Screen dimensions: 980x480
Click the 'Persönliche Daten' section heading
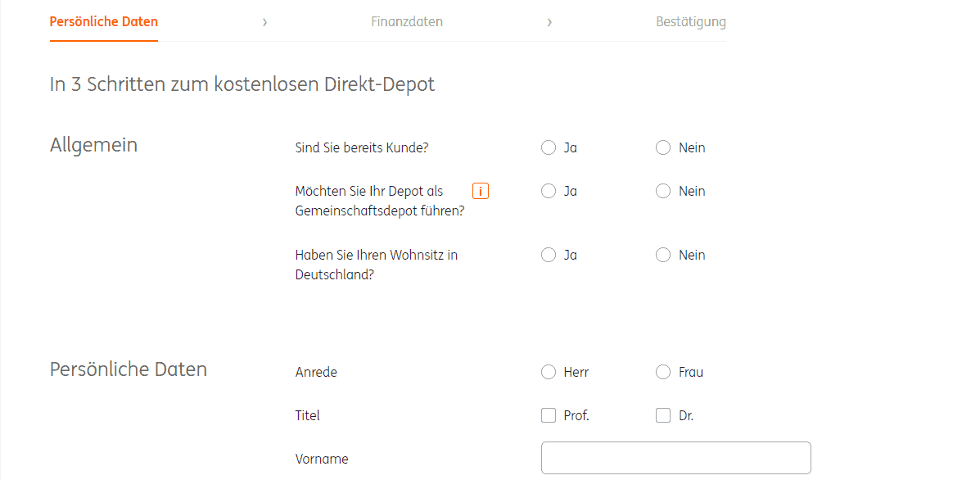[129, 369]
